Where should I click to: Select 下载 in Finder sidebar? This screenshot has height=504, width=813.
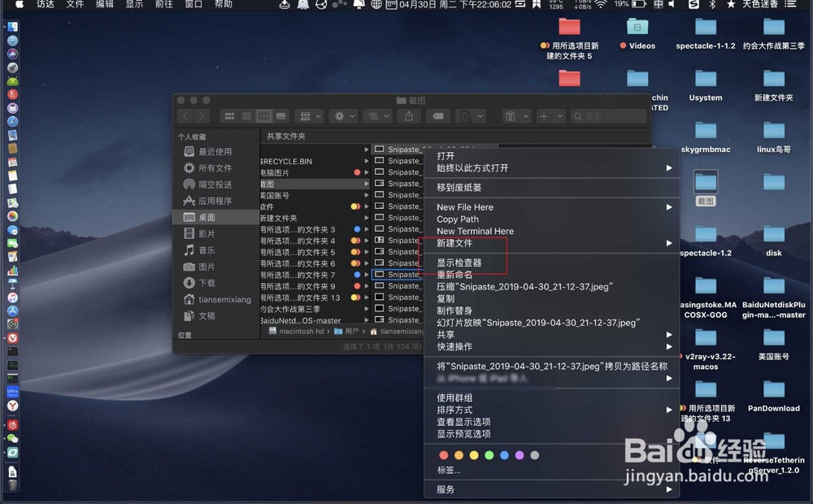click(x=207, y=283)
